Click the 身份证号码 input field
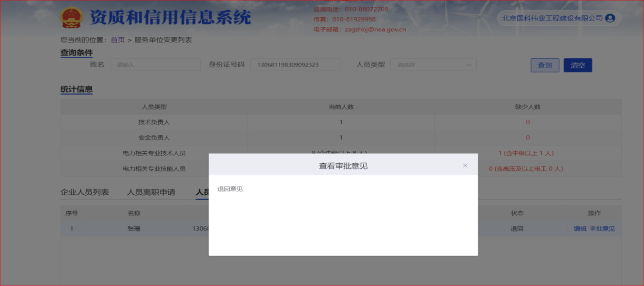This screenshot has width=644, height=286. pos(295,65)
